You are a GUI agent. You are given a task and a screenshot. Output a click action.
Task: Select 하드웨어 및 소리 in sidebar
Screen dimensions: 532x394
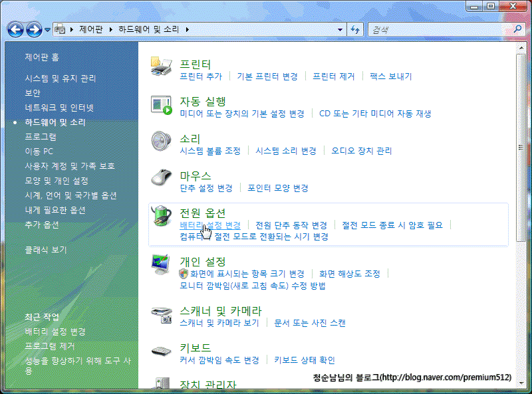(x=55, y=122)
